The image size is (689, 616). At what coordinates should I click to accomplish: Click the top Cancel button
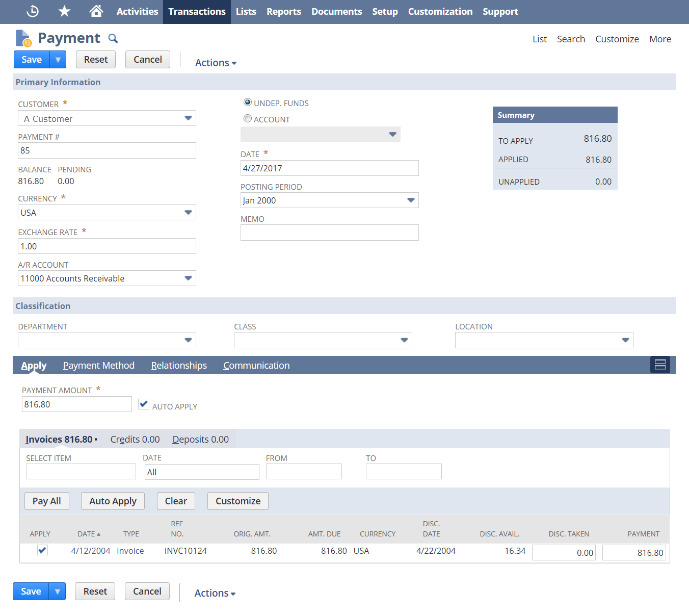(148, 60)
